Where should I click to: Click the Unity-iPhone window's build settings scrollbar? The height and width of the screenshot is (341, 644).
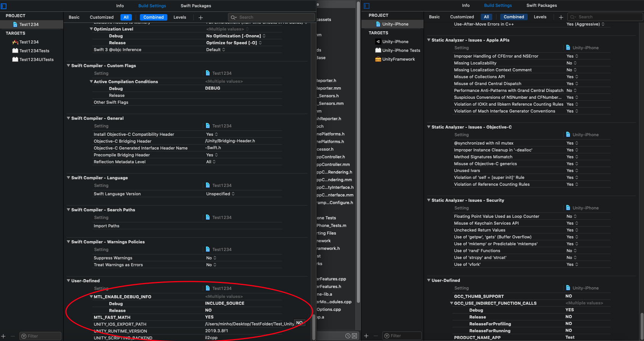pyautogui.click(x=642, y=326)
